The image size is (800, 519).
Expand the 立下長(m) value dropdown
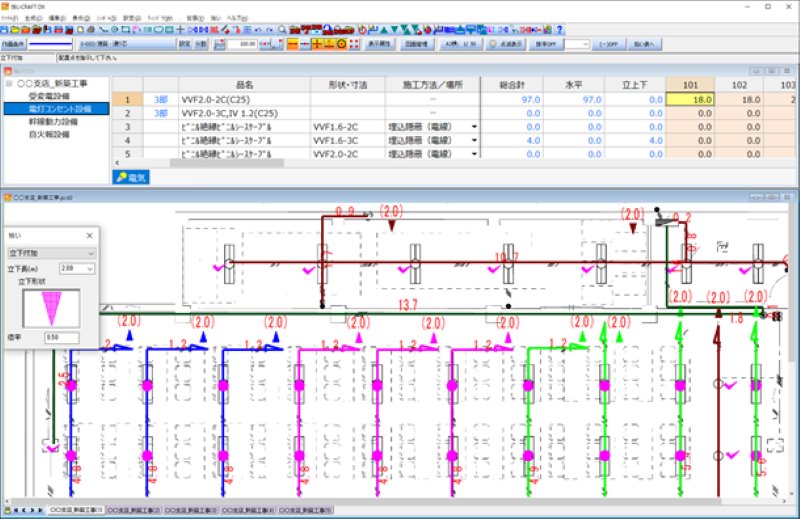click(71, 269)
